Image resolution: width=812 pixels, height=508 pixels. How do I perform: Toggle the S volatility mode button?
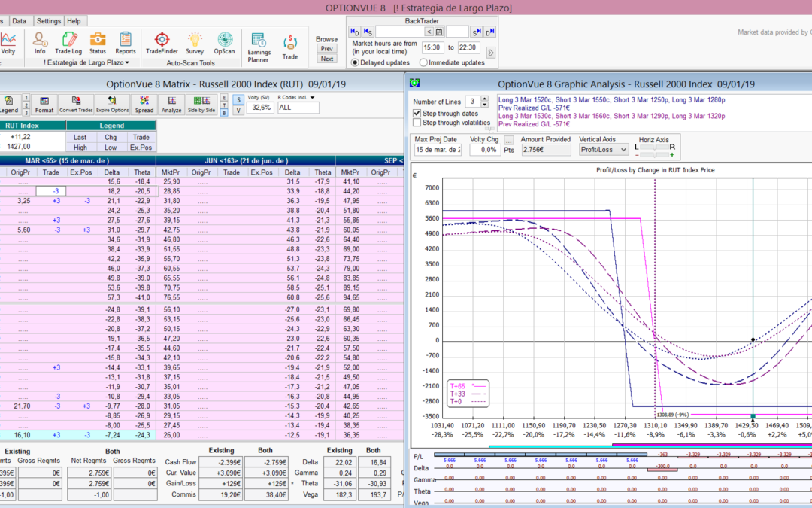pyautogui.click(x=238, y=99)
